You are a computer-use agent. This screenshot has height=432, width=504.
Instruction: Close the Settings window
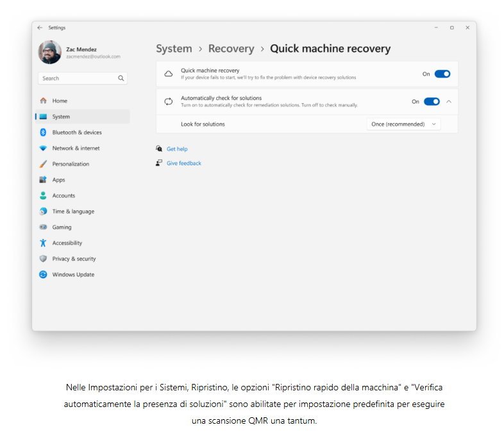(467, 28)
